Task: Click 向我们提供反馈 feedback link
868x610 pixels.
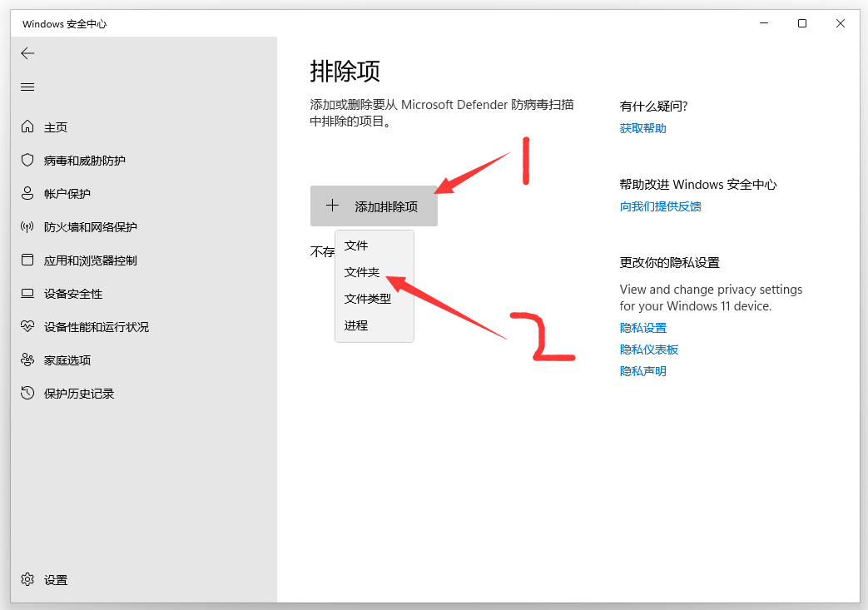Action: click(660, 206)
